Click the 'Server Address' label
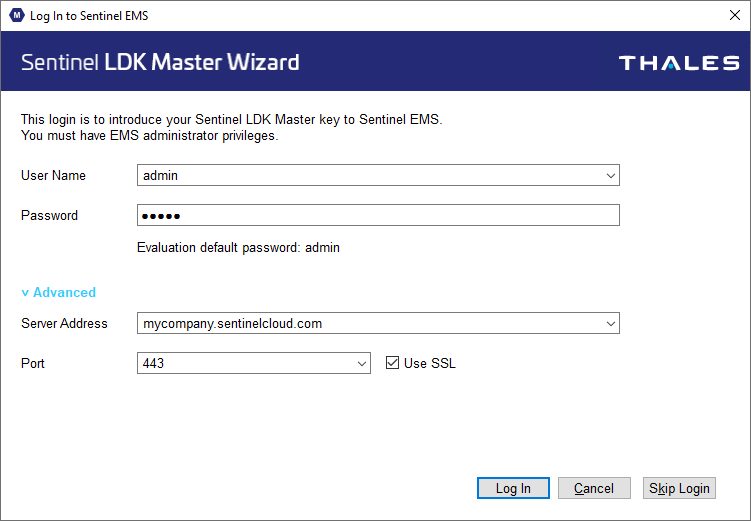This screenshot has width=751, height=521. coord(64,324)
